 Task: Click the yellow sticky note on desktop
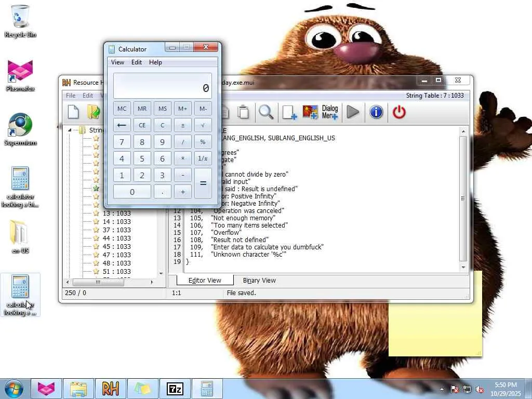435,329
